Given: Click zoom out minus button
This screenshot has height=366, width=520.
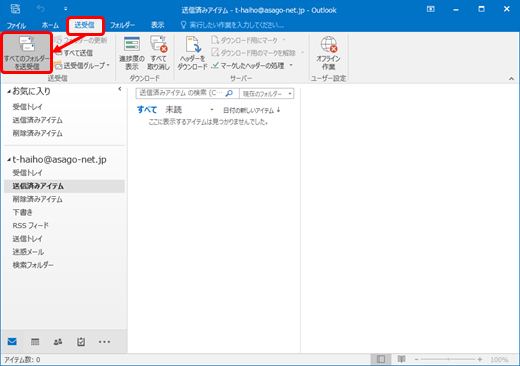Looking at the screenshot, I should point(416,359).
